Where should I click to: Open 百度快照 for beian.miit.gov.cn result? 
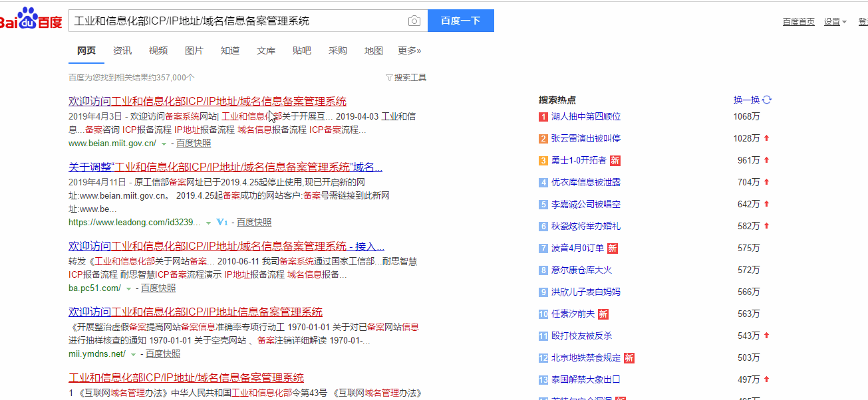click(194, 143)
